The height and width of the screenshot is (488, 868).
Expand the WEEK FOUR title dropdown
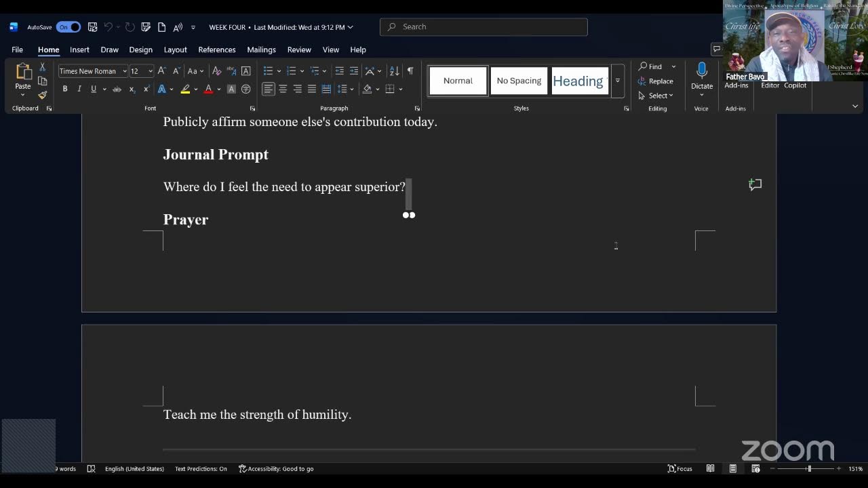[x=350, y=27]
